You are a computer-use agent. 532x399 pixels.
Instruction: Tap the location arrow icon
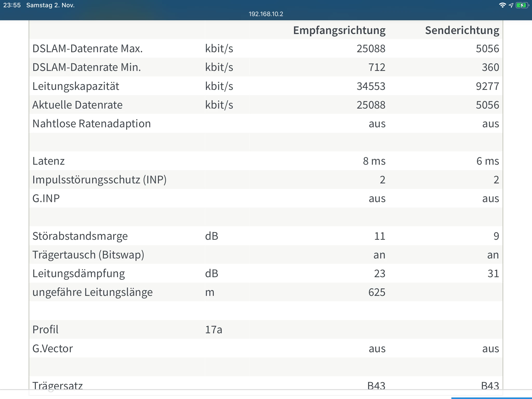pyautogui.click(x=511, y=5)
